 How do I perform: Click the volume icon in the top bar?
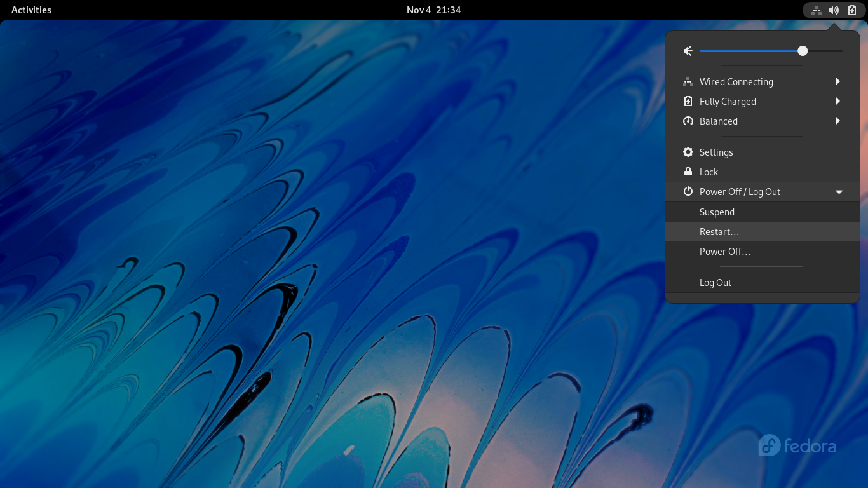(x=834, y=10)
